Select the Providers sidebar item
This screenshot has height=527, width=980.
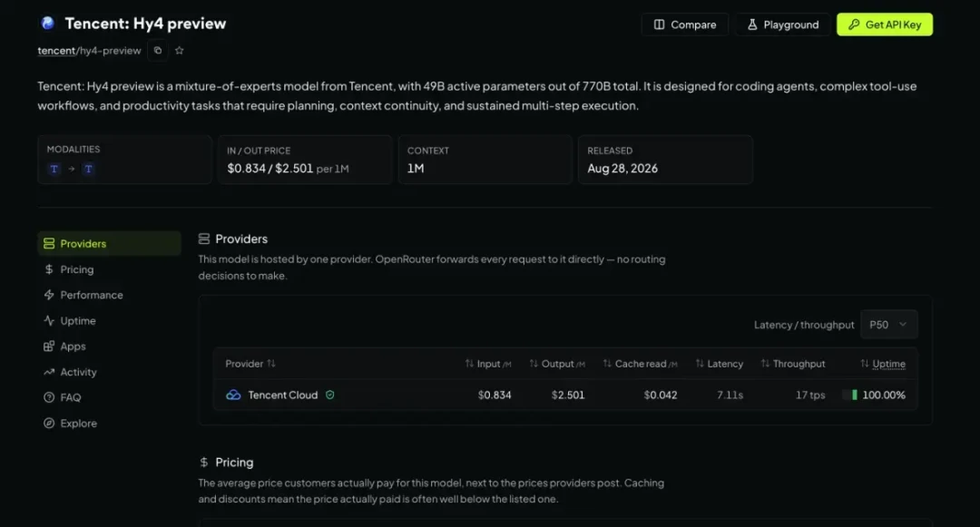pos(110,243)
